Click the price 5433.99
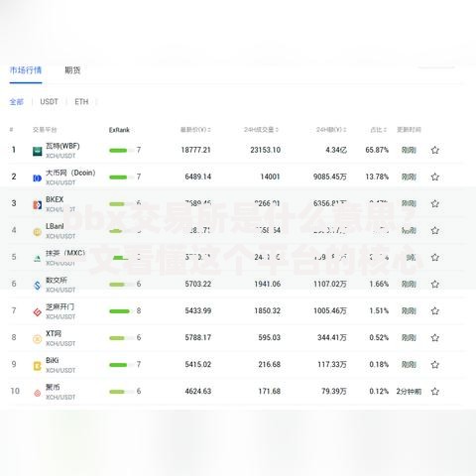The width and height of the screenshot is (476, 476). pyautogui.click(x=197, y=310)
